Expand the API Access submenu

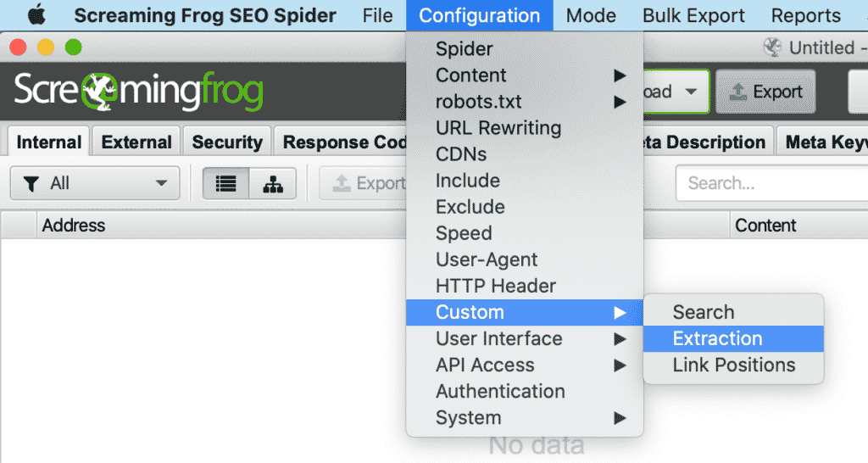[x=525, y=365]
